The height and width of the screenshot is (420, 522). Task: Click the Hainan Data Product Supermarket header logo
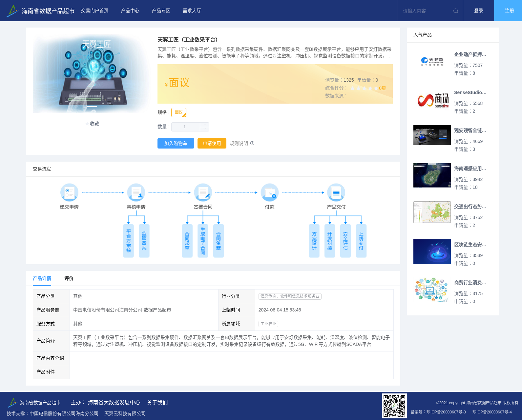coord(41,11)
